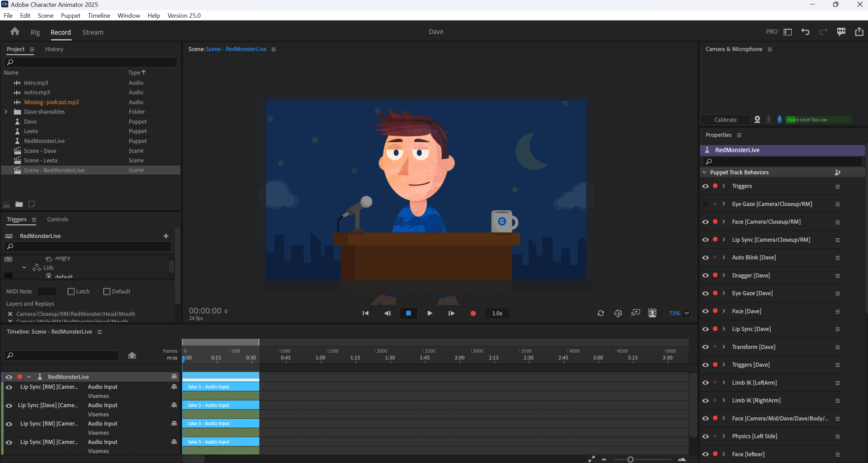Expand the Dave shareables folder
This screenshot has height=463, width=868.
tap(6, 112)
